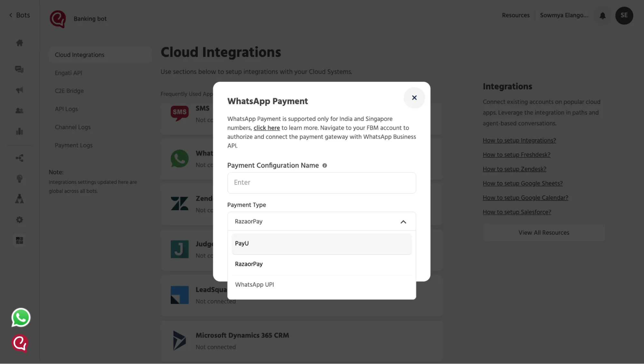This screenshot has width=644, height=364.
Task: Open the Engati API menu item
Action: coord(68,73)
